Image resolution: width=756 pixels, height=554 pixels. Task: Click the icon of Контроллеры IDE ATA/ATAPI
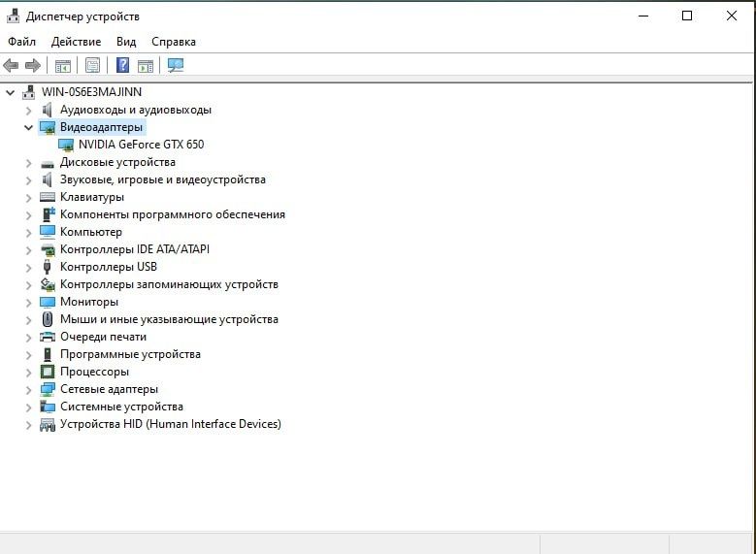click(x=48, y=249)
